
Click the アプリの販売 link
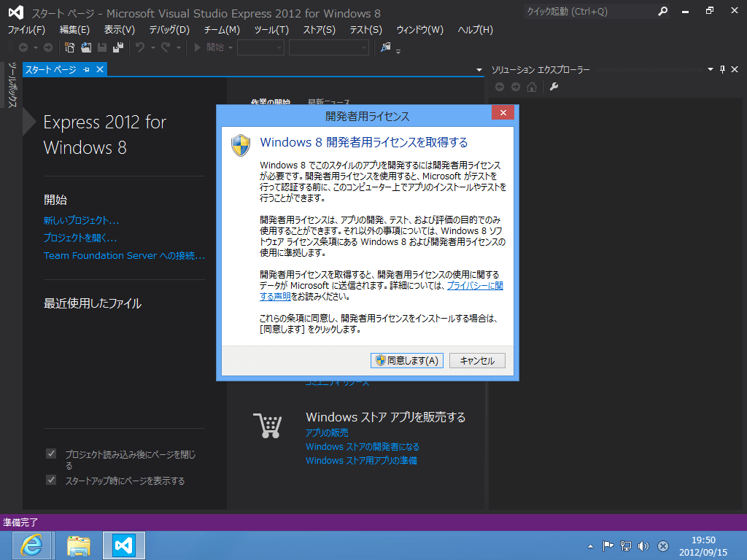point(327,432)
